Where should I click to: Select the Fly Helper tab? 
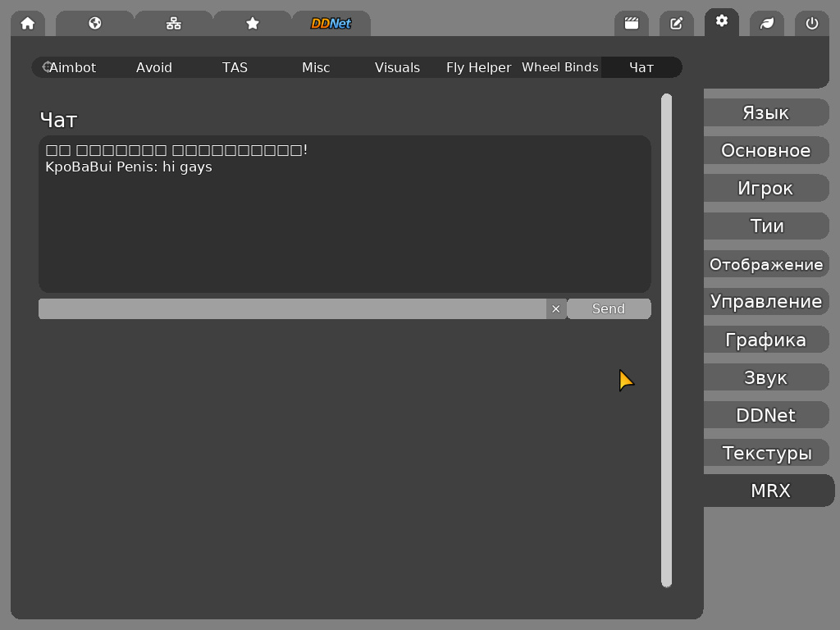point(479,67)
